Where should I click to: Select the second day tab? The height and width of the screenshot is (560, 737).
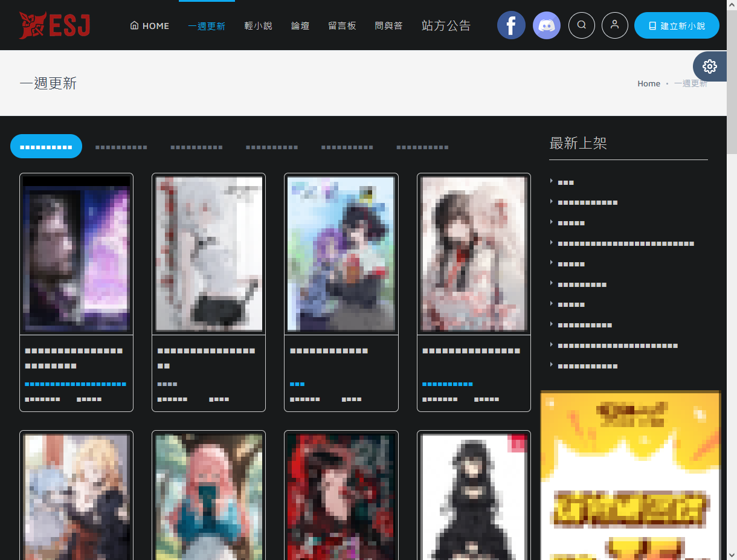[121, 147]
